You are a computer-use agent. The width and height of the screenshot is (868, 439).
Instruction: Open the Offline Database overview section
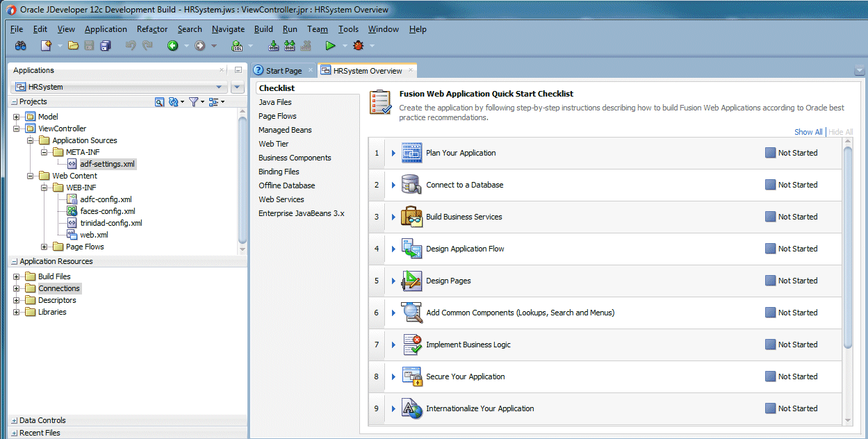pos(286,185)
